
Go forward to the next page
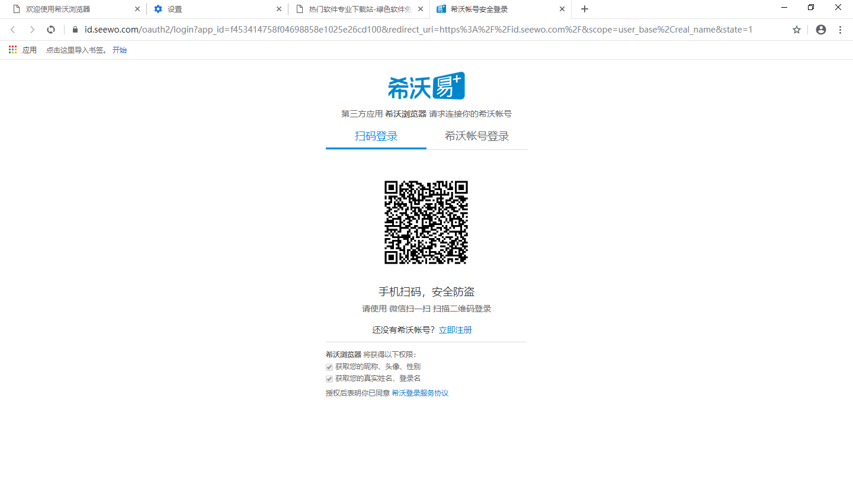(32, 30)
